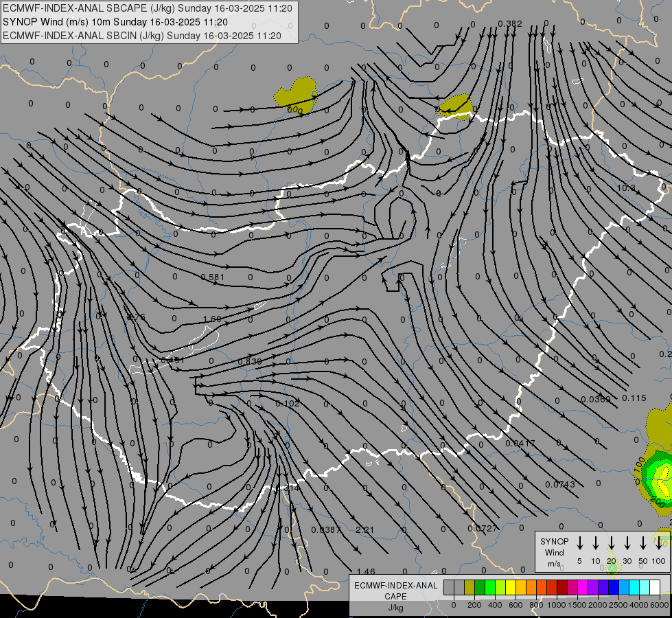Viewport: 672px width, 618px height.
Task: Click the 2000 tick label on CAPE legend
Action: point(598,605)
